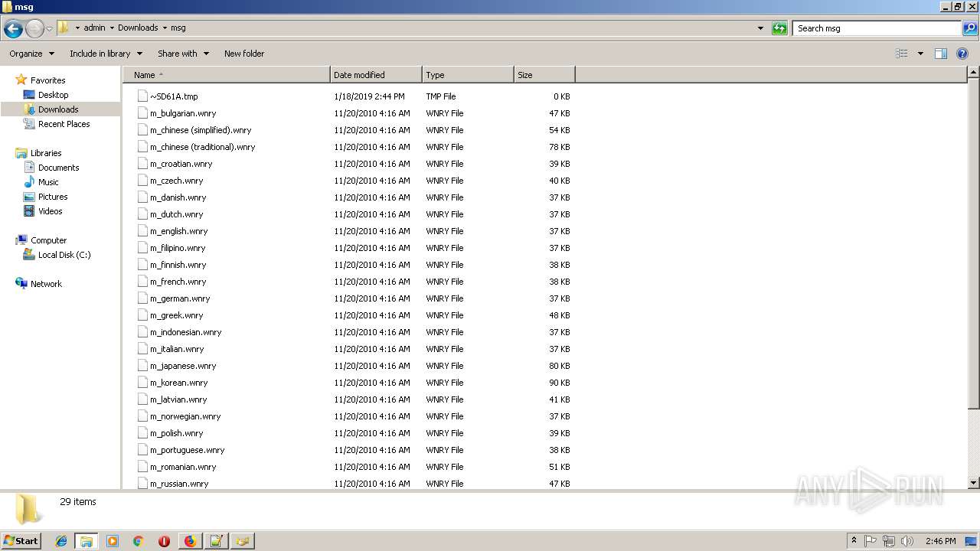The image size is (980, 551).
Task: Click the network tray icon
Action: pos(889,541)
